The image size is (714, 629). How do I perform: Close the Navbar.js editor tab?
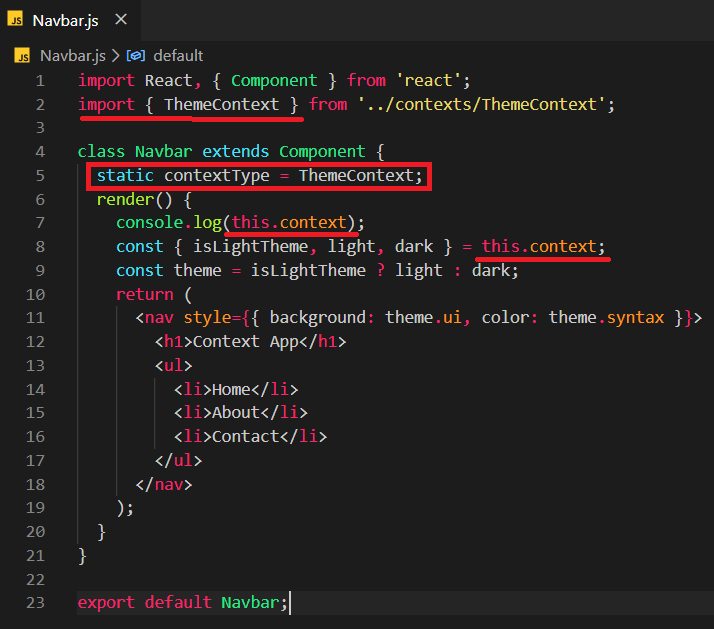(120, 20)
